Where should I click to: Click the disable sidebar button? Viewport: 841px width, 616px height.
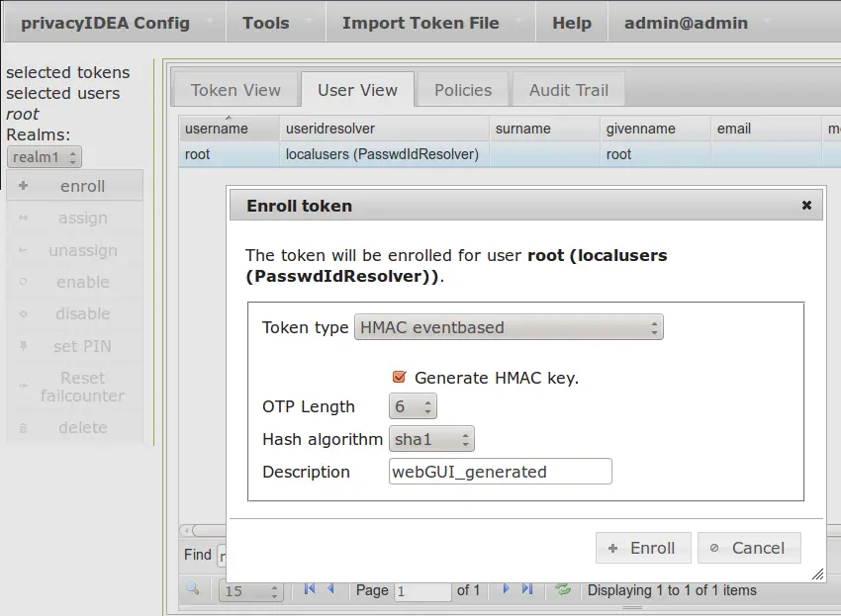pyautogui.click(x=74, y=314)
